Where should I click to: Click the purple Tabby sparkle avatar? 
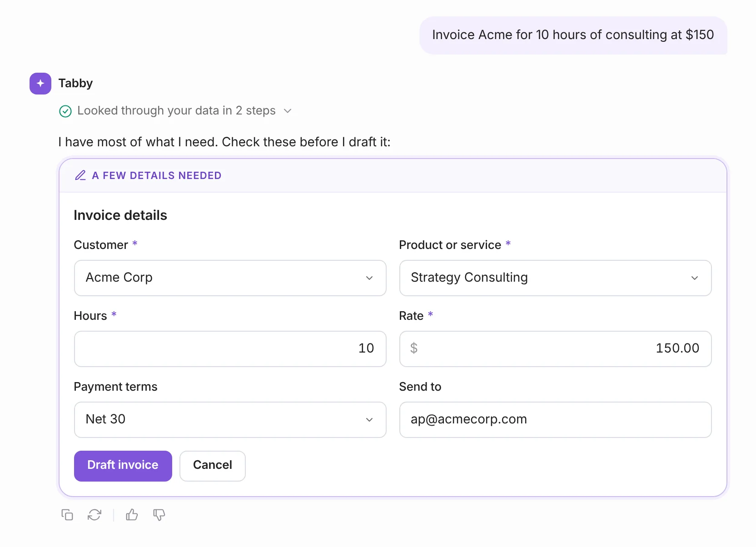40,84
